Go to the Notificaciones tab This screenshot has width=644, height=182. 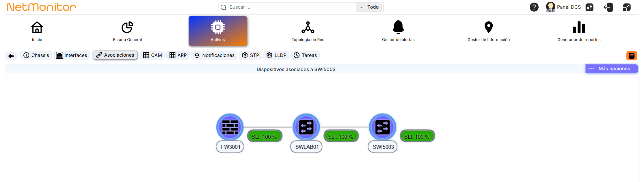214,55
